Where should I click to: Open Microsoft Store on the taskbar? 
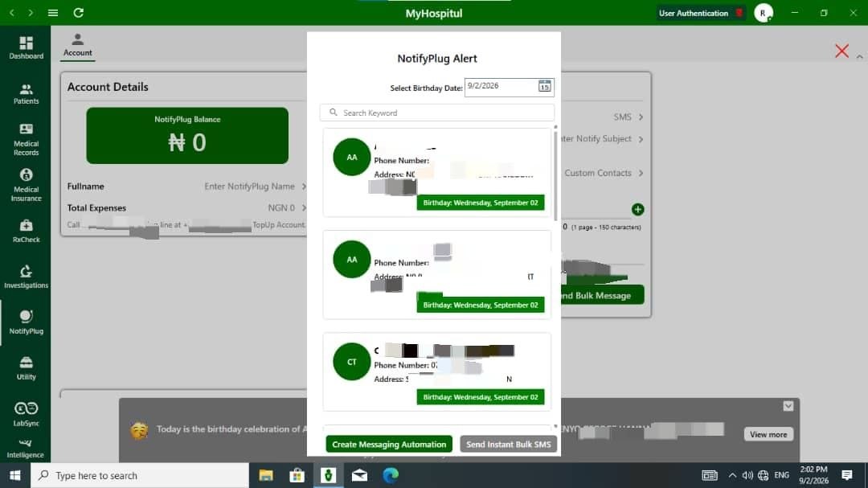click(297, 475)
